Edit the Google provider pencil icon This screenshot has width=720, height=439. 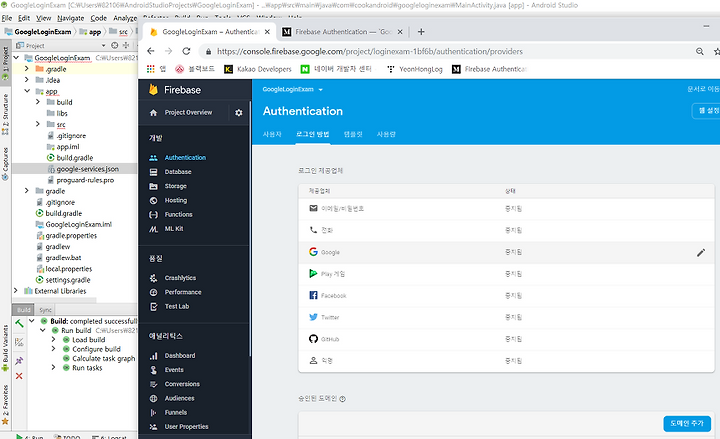coord(701,253)
